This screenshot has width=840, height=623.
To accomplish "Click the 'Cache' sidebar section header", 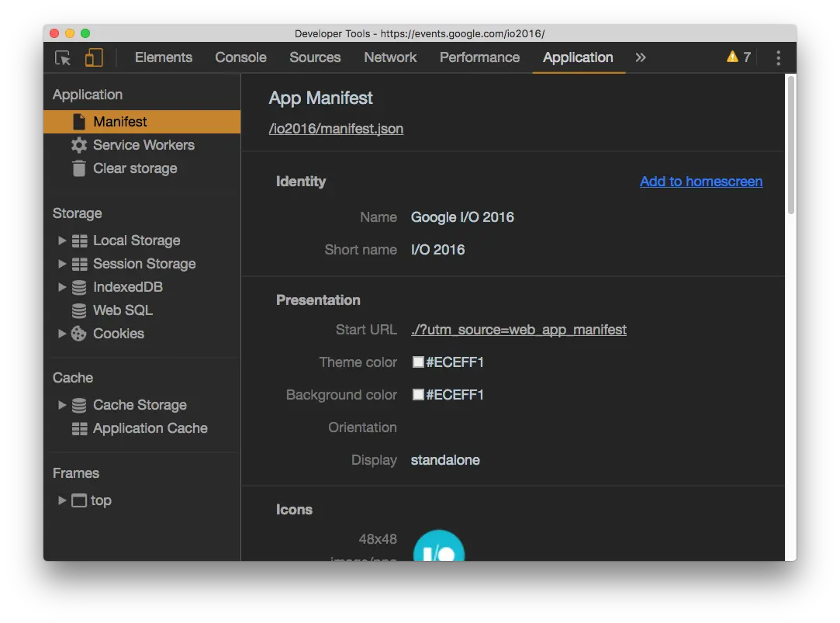I will pos(73,378).
